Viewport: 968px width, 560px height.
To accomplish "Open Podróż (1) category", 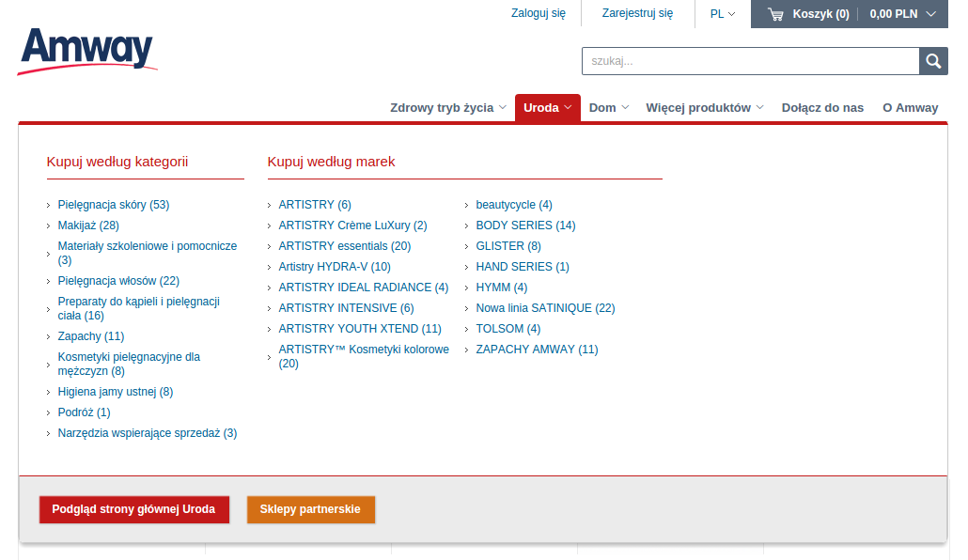I will coord(84,412).
